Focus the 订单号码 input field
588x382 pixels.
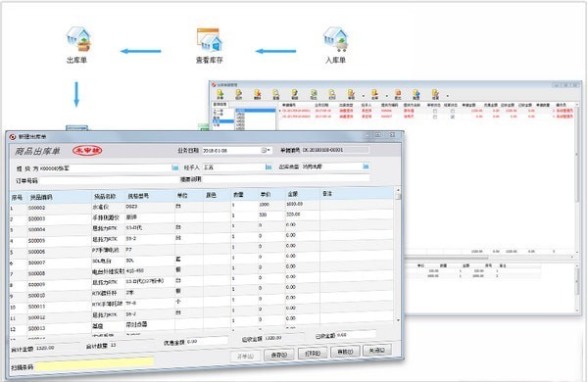pyautogui.click(x=110, y=180)
